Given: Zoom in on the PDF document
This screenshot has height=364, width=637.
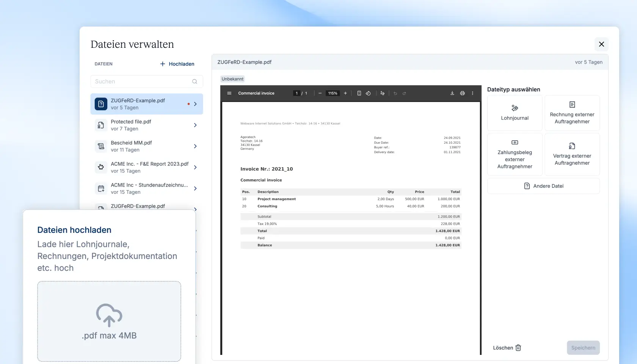Looking at the screenshot, I should click(345, 93).
